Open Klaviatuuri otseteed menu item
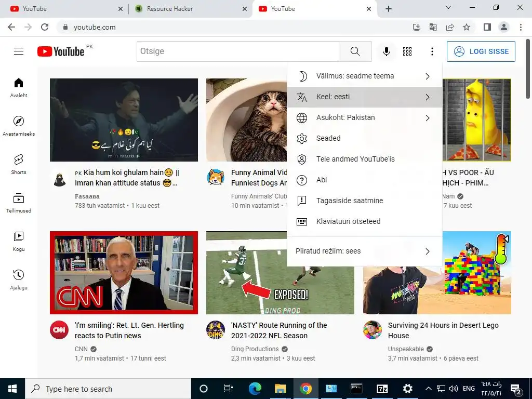 click(364, 221)
